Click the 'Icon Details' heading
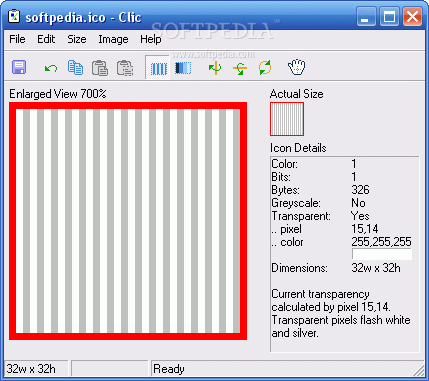This screenshot has width=429, height=381. pyautogui.click(x=298, y=148)
